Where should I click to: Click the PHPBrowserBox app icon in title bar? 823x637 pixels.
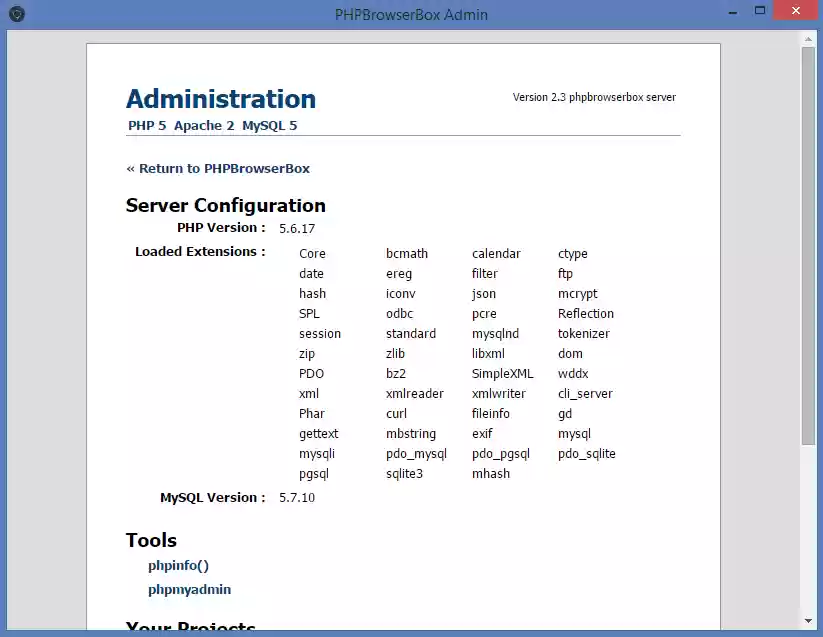17,14
